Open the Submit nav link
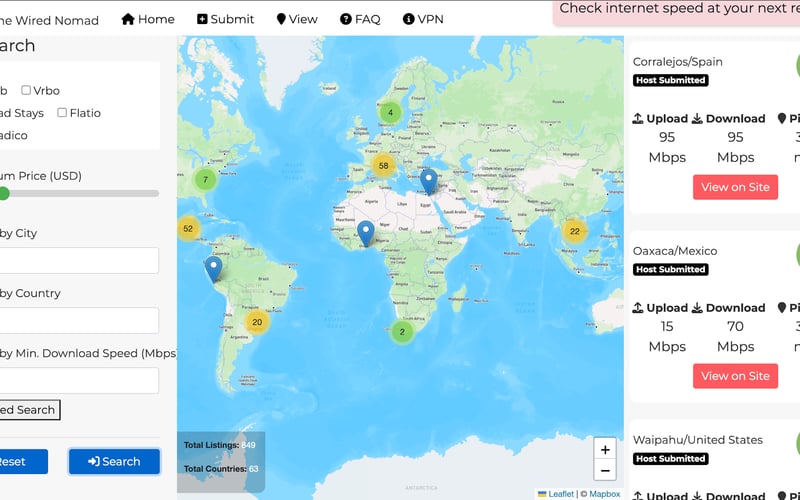 (x=226, y=19)
